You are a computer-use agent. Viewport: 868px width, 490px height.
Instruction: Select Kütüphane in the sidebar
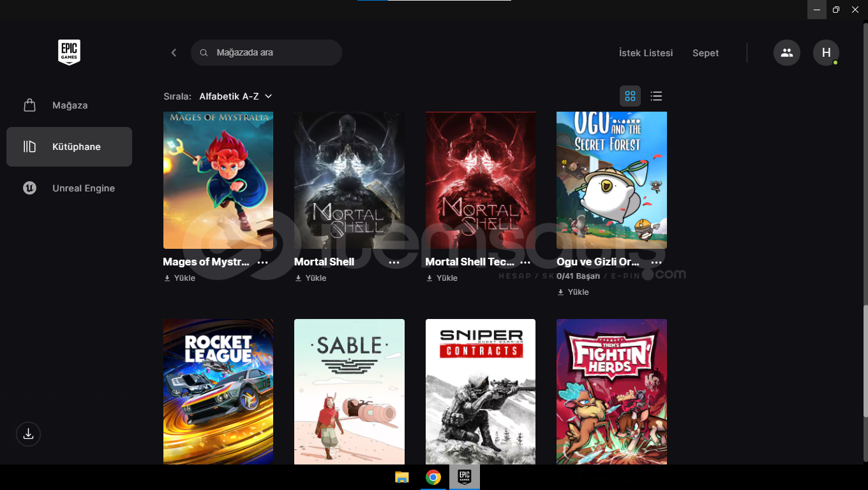pos(69,147)
